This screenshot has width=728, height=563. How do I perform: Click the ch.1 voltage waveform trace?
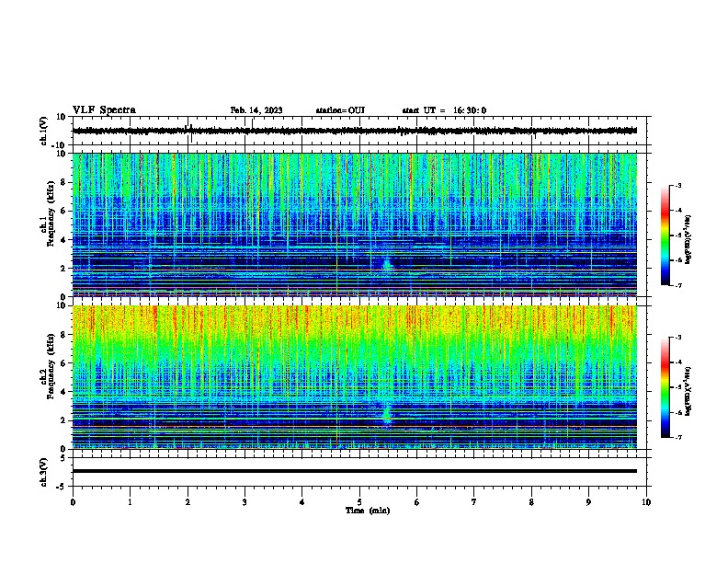click(355, 131)
